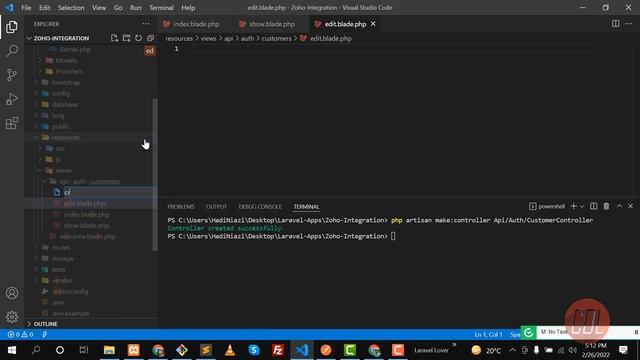
Task: Open Windows Start menu
Action: [12, 350]
